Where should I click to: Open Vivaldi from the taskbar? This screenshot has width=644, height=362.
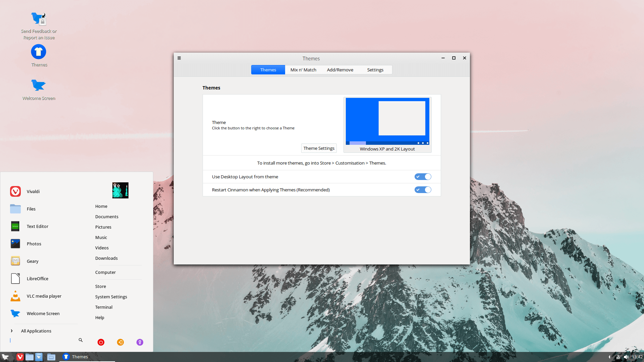click(20, 357)
